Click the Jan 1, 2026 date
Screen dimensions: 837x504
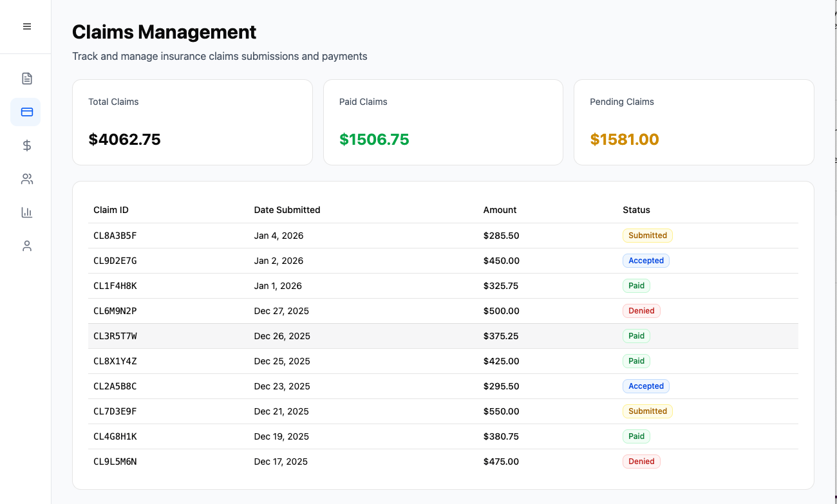pyautogui.click(x=278, y=286)
